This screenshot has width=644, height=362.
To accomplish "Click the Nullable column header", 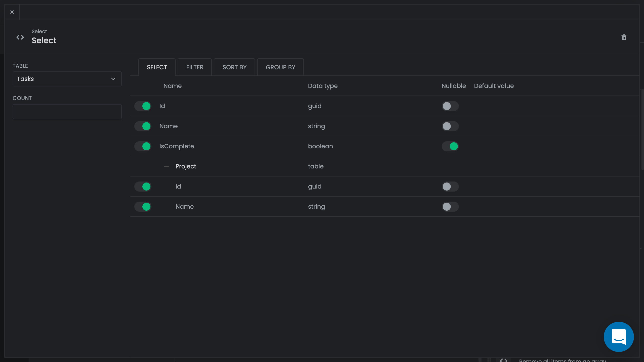I will pyautogui.click(x=454, y=86).
